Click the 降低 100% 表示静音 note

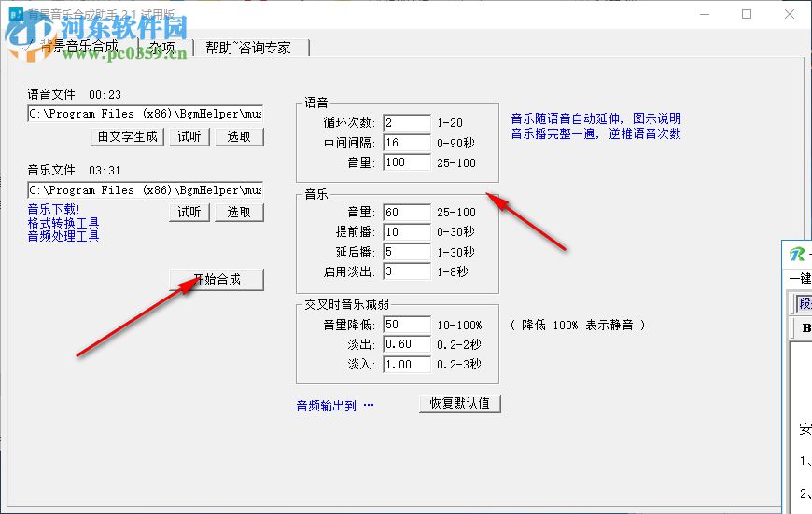[x=578, y=325]
